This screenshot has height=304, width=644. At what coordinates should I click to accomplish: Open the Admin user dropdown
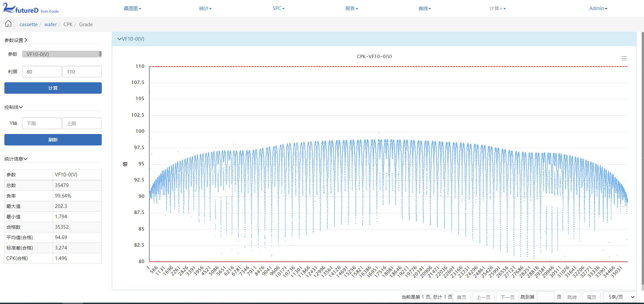tap(598, 8)
